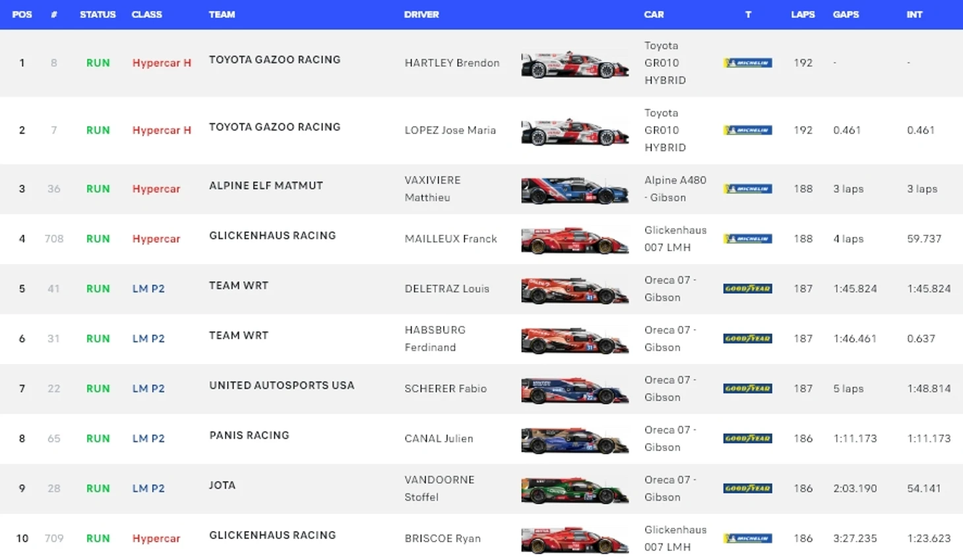Click team PANIS RACING
This screenshot has width=963, height=560.
(249, 435)
